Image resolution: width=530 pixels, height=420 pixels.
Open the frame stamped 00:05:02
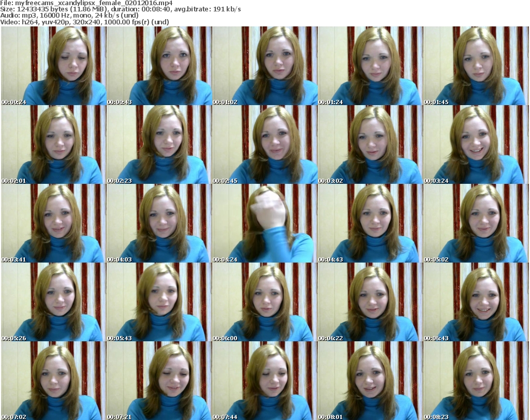(476, 224)
